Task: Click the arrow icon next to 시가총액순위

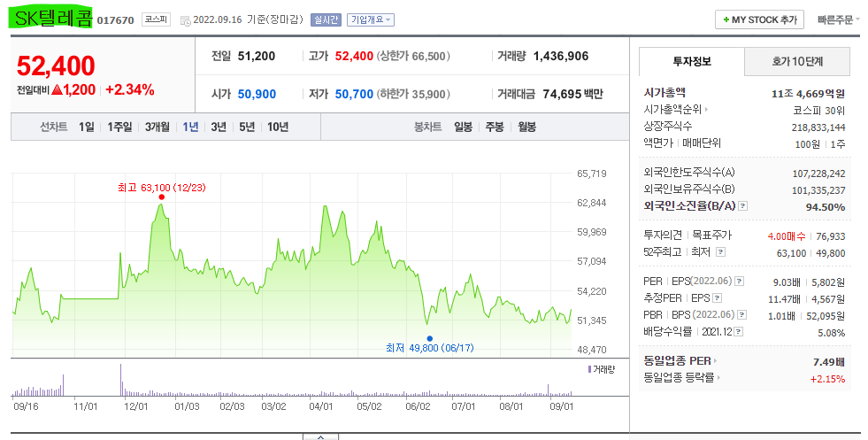Action: [x=707, y=110]
